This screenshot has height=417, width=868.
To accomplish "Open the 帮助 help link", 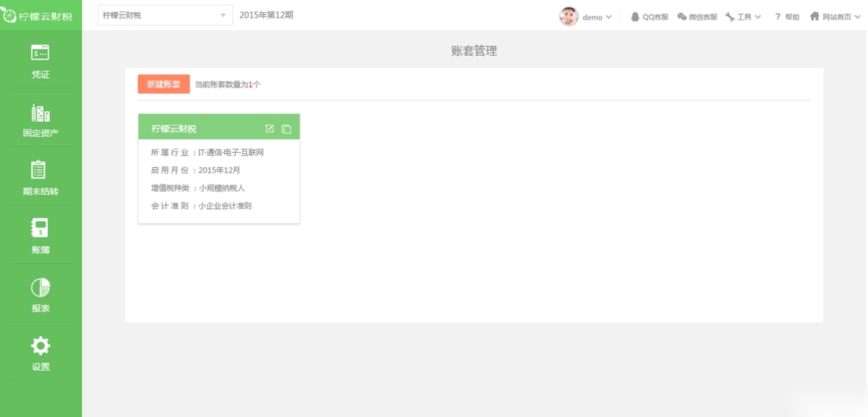I will pyautogui.click(x=787, y=17).
